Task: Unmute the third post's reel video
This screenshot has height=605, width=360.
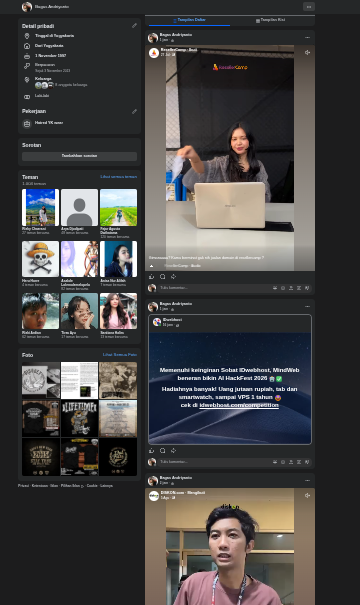Action: 307,495
